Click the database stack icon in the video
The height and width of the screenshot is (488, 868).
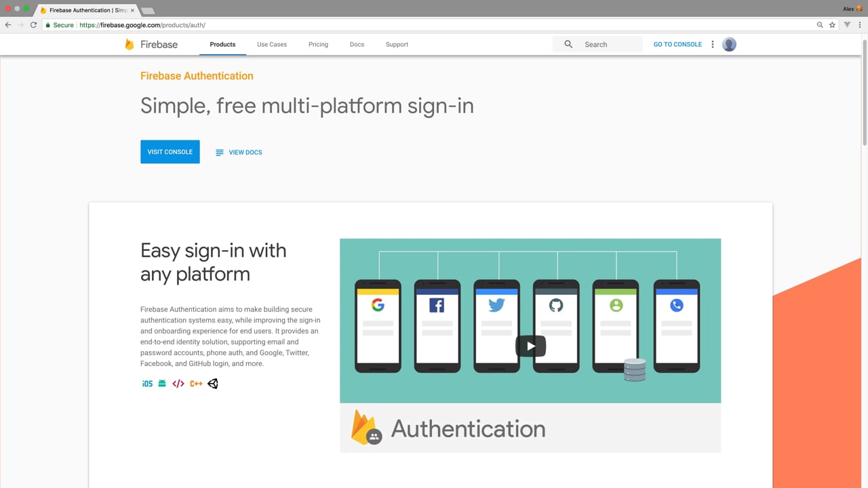point(635,370)
